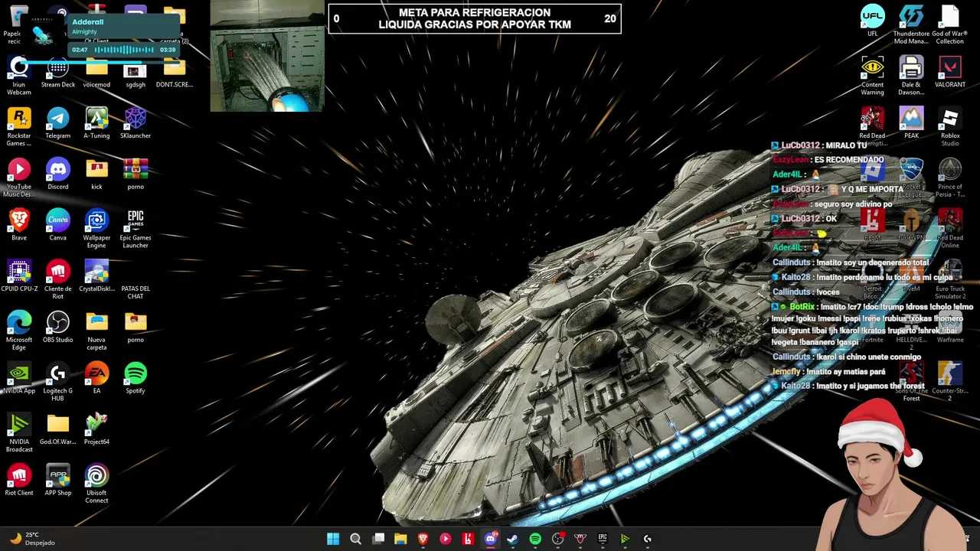Open CPUID CPU-Z desktop shortcut

[x=19, y=276]
